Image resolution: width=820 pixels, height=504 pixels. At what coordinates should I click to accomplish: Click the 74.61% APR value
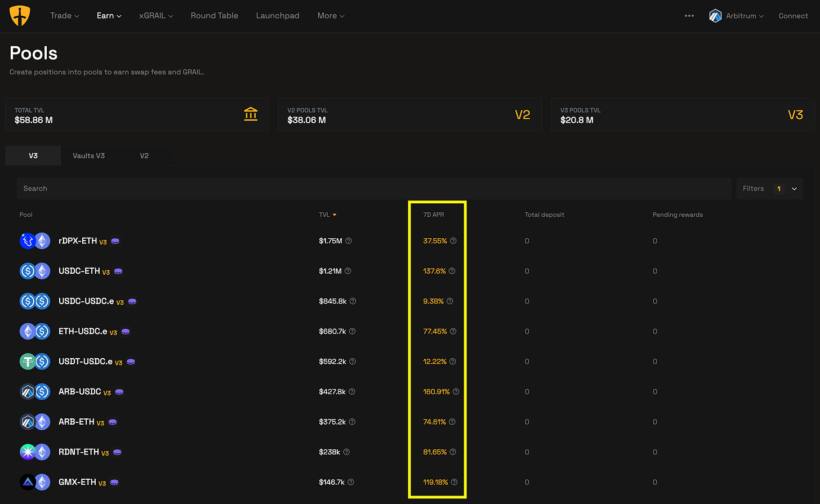(434, 422)
